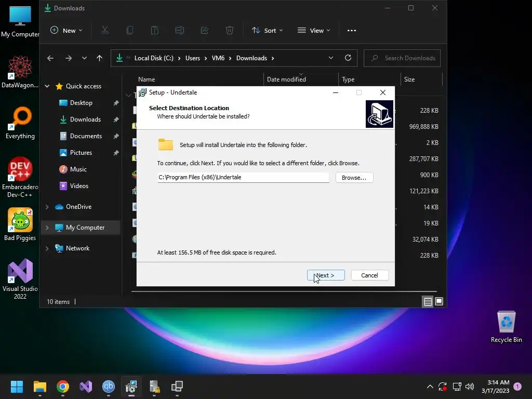Click the Share icon in Explorer toolbar
The height and width of the screenshot is (399, 532).
pyautogui.click(x=205, y=31)
